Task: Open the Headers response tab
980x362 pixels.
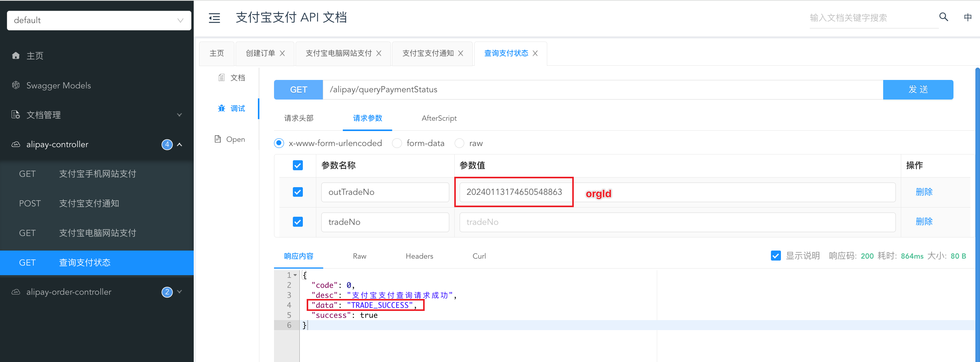Action: click(x=419, y=256)
